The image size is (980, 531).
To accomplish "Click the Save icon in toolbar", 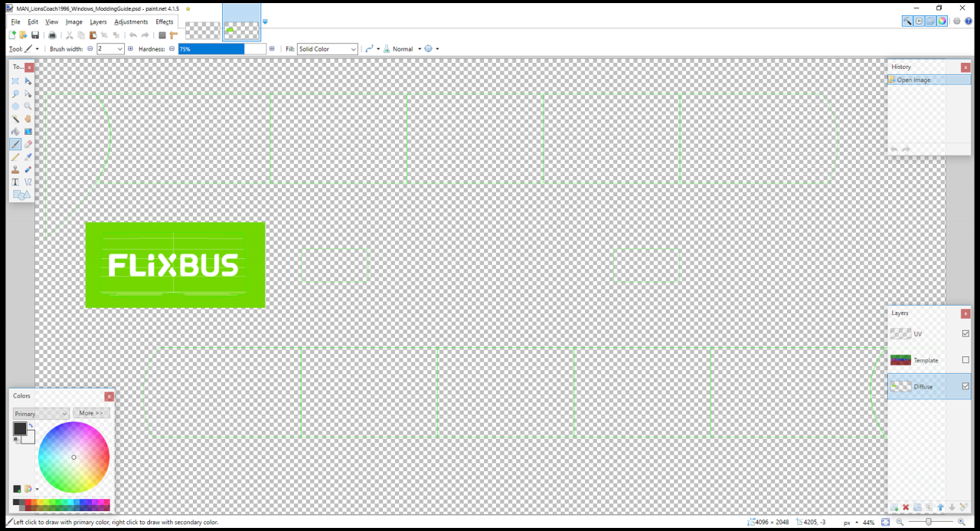I will point(35,35).
